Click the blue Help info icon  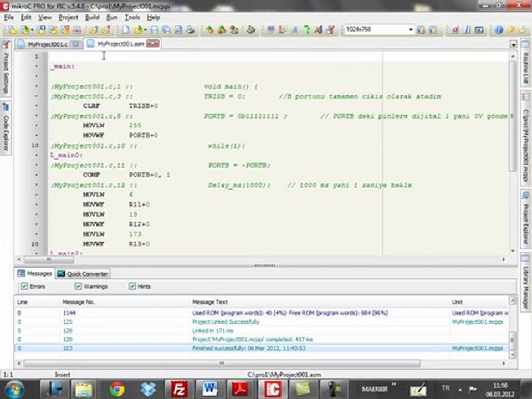(499, 30)
